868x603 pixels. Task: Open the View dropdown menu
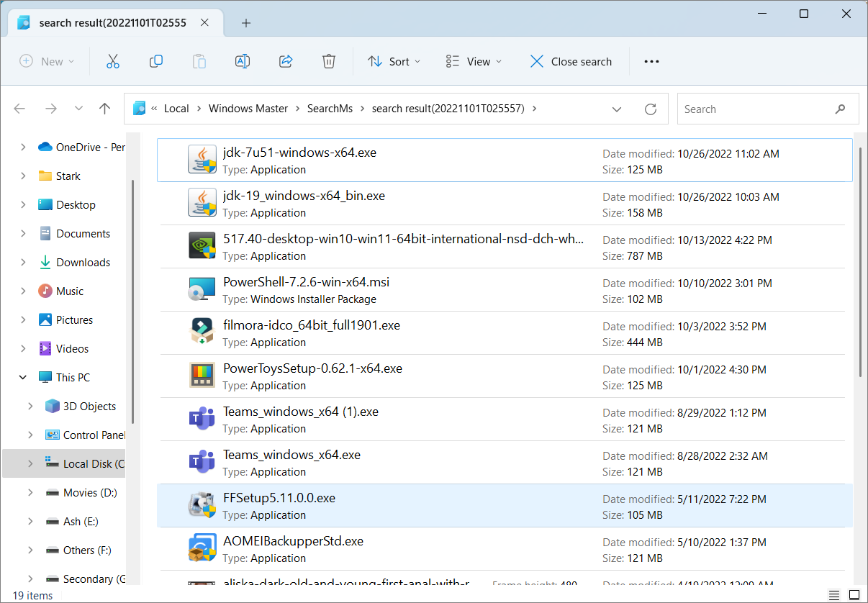[x=474, y=61]
